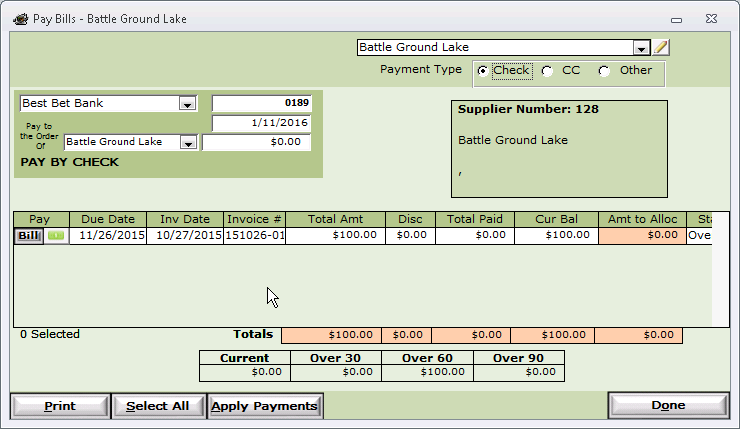
Task: Click the Done button
Action: pos(669,405)
